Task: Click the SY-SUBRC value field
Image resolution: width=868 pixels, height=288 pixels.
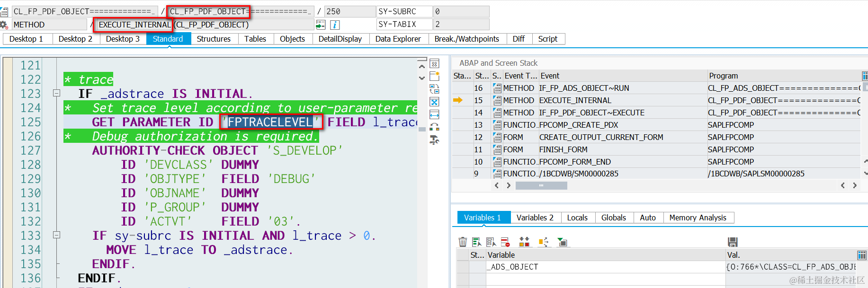Action: [x=461, y=11]
